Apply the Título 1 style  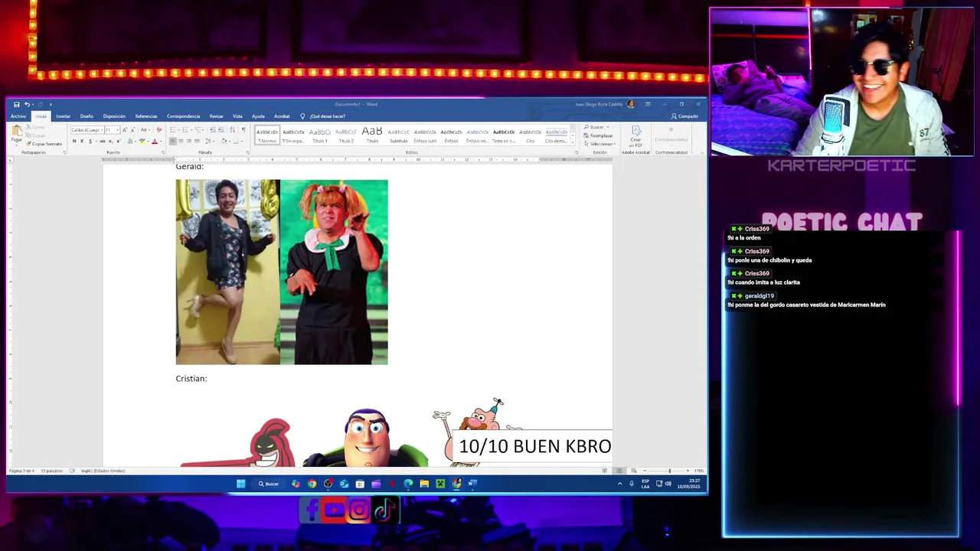[x=320, y=135]
